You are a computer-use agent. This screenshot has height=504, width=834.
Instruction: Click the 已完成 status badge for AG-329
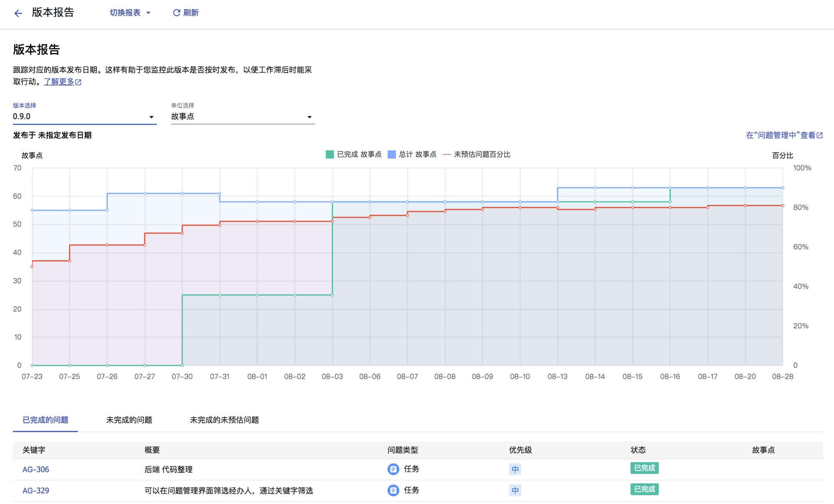tap(645, 489)
